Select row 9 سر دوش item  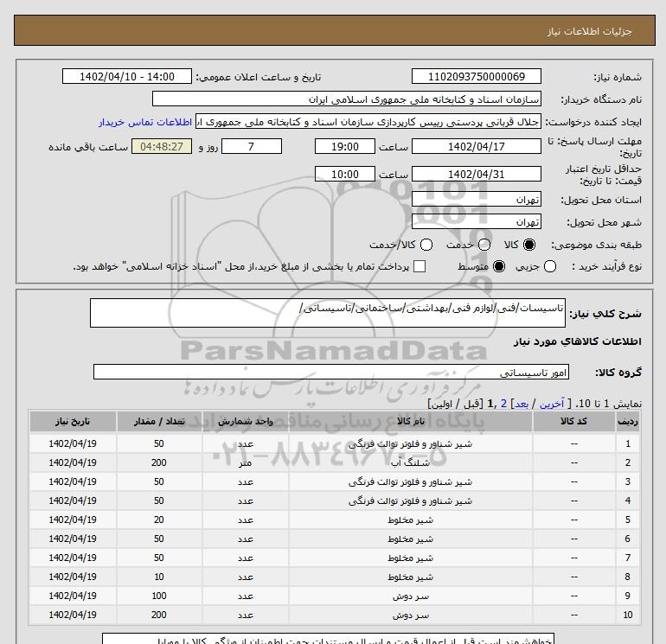410,596
